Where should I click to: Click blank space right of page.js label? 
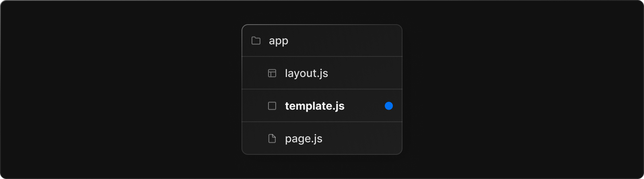click(362, 139)
